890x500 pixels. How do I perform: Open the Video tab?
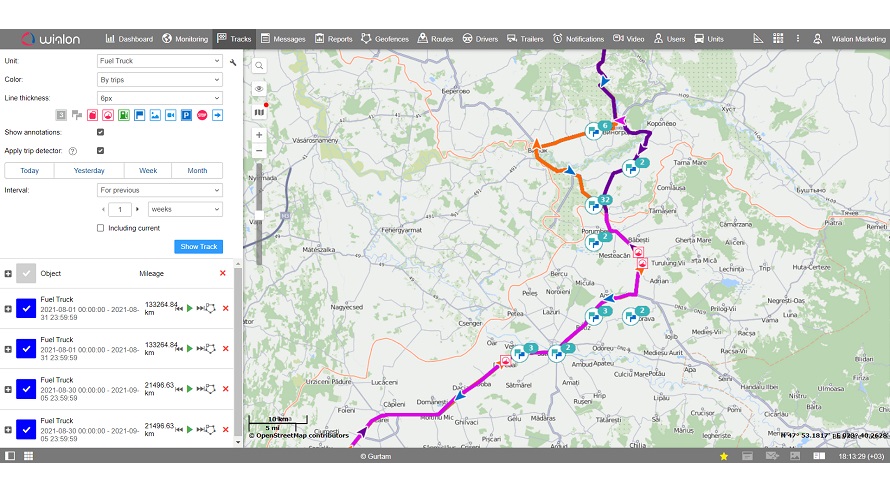628,39
